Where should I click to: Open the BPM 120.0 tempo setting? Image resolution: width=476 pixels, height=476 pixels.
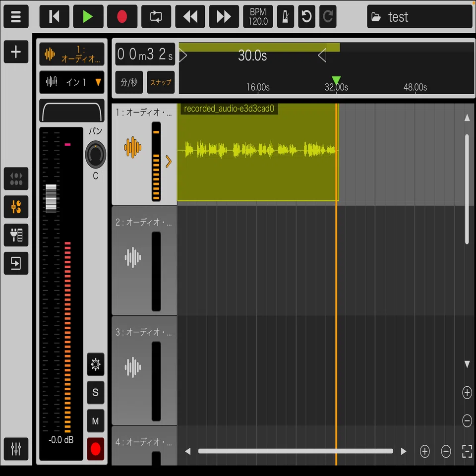[258, 16]
